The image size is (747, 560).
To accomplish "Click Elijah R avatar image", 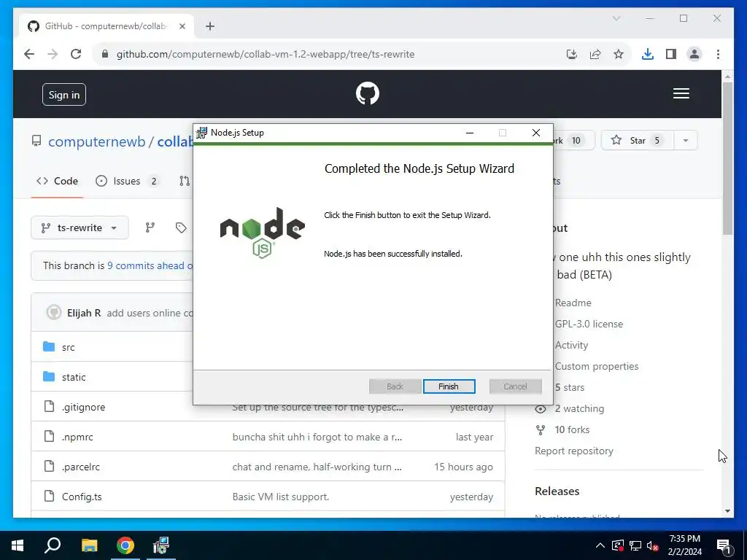I will 54,312.
